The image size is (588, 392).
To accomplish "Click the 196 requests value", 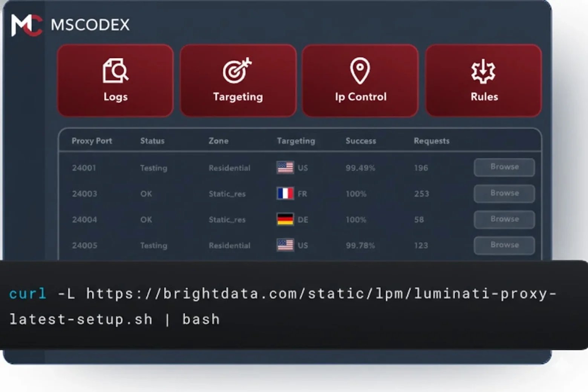I will 421,168.
